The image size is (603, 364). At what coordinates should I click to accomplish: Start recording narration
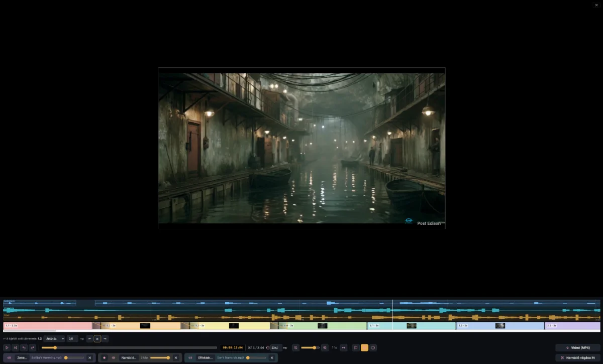coord(105,358)
